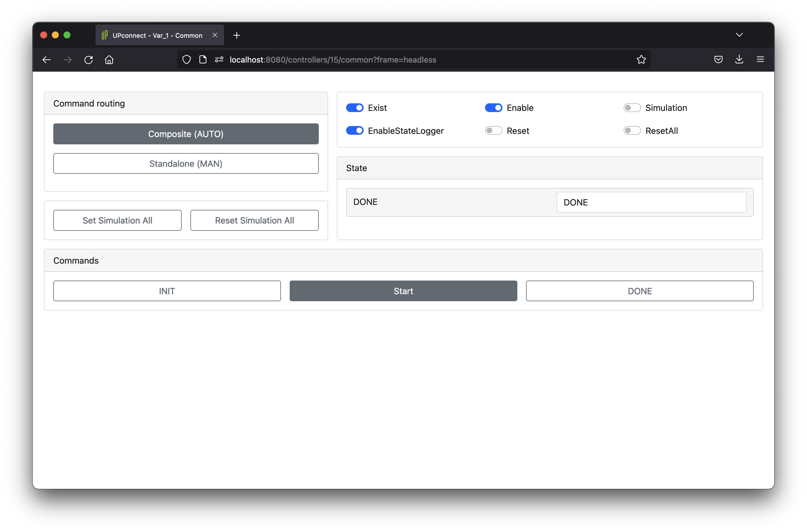The image size is (807, 532).
Task: Bookmark the page with the star icon
Action: [641, 60]
